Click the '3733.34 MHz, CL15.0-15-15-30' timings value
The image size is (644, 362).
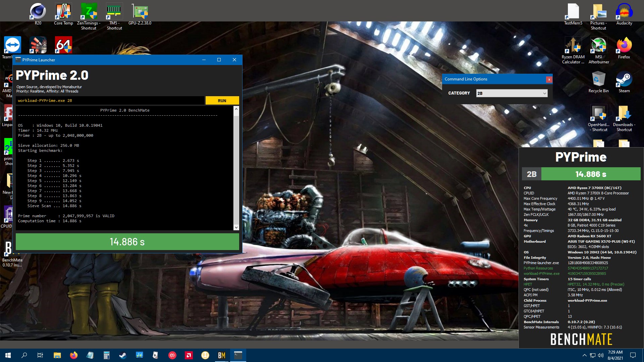[x=593, y=231]
